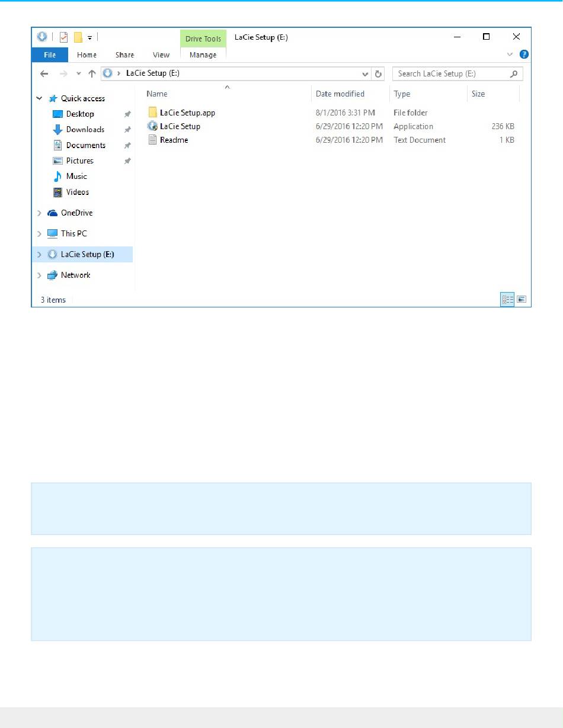Click the Text Document type cell
Screen dimensions: 563x728
pos(420,140)
